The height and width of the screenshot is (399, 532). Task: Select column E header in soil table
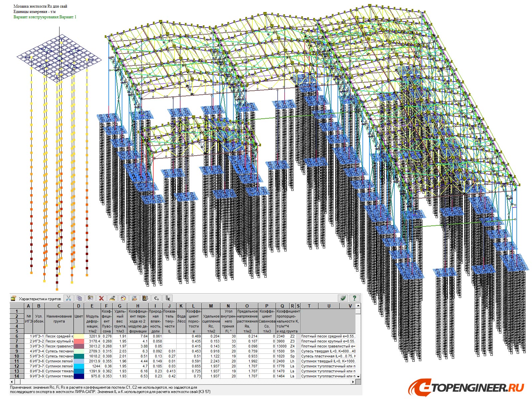point(92,306)
